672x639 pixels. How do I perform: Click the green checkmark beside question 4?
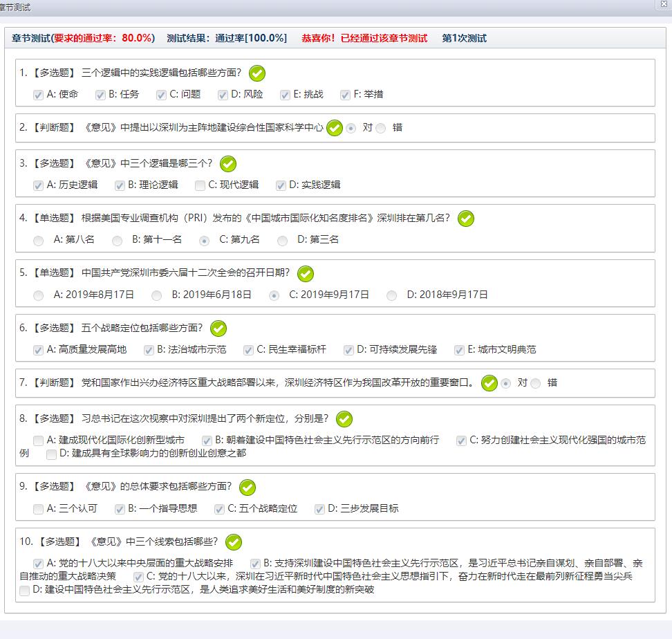(x=466, y=219)
